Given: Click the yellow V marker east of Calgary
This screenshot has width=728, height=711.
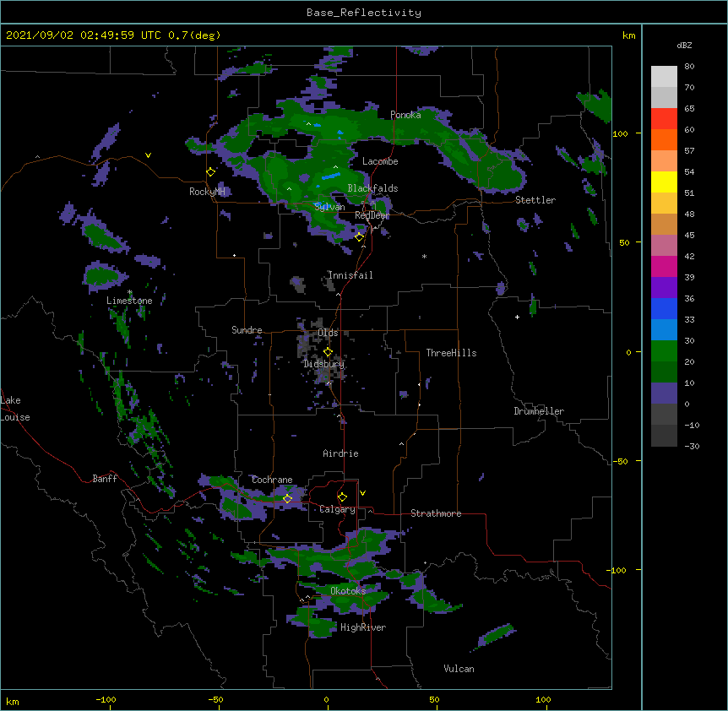Looking at the screenshot, I should click(x=362, y=493).
